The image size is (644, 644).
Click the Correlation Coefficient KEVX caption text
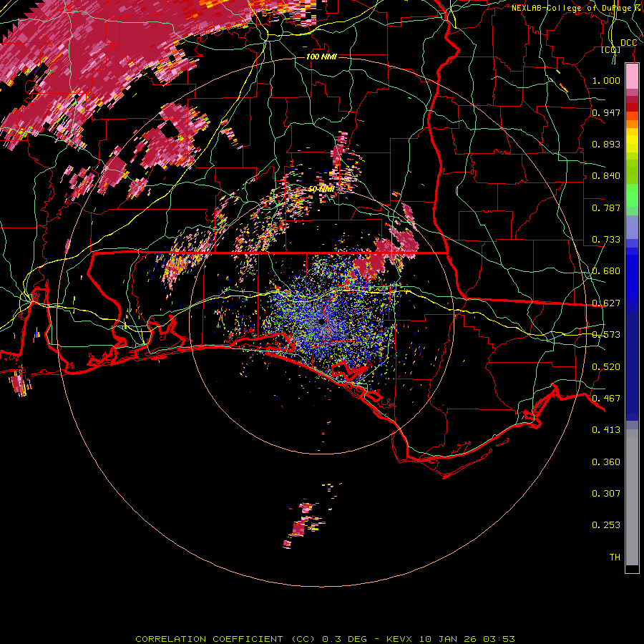pos(325,639)
